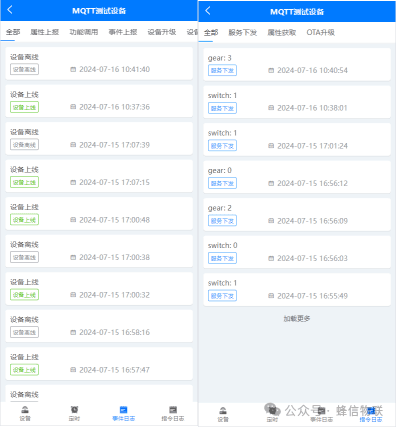Switch to the 功能调用 tab
The width and height of the screenshot is (396, 427).
(x=84, y=32)
